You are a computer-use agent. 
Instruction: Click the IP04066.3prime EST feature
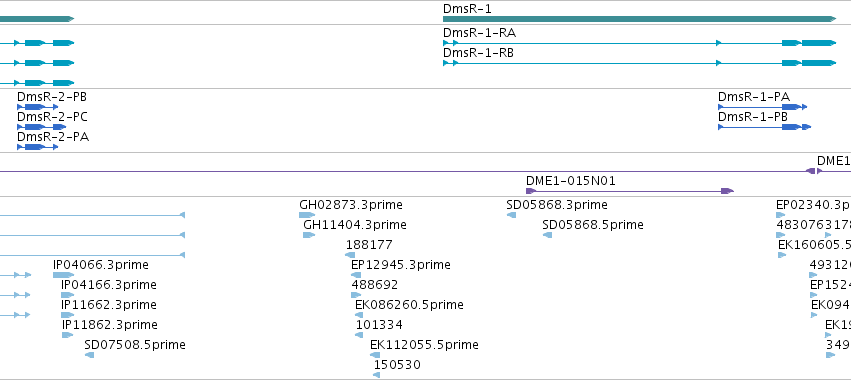[x=63, y=275]
